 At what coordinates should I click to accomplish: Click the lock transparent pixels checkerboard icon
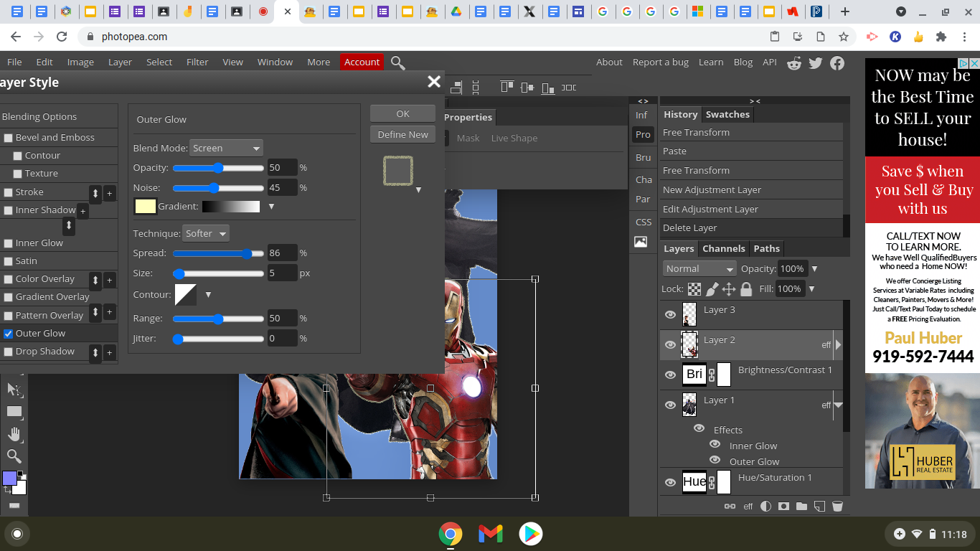tap(694, 289)
